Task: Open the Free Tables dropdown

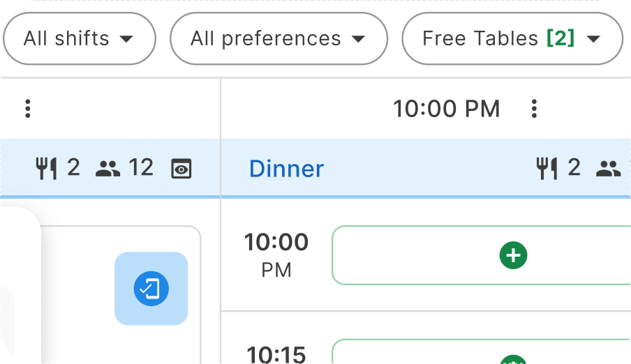Action: pos(512,38)
